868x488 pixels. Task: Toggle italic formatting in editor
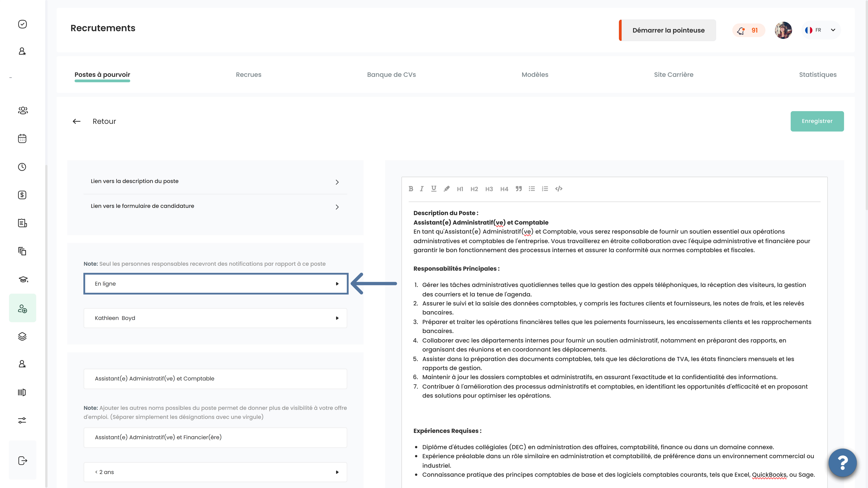(422, 189)
